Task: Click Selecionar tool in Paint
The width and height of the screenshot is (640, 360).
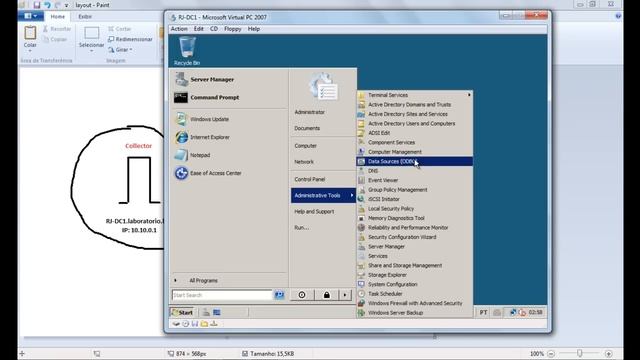Action: pyautogui.click(x=91, y=40)
